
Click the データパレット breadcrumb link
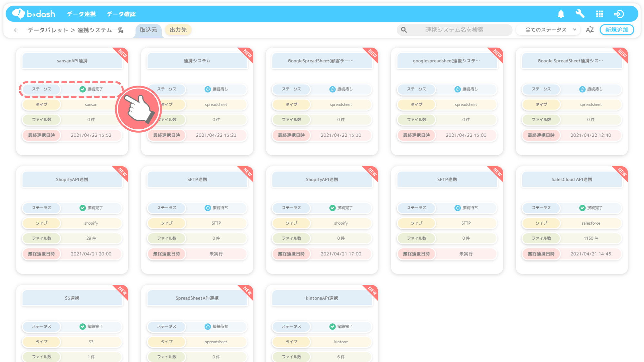(48, 30)
